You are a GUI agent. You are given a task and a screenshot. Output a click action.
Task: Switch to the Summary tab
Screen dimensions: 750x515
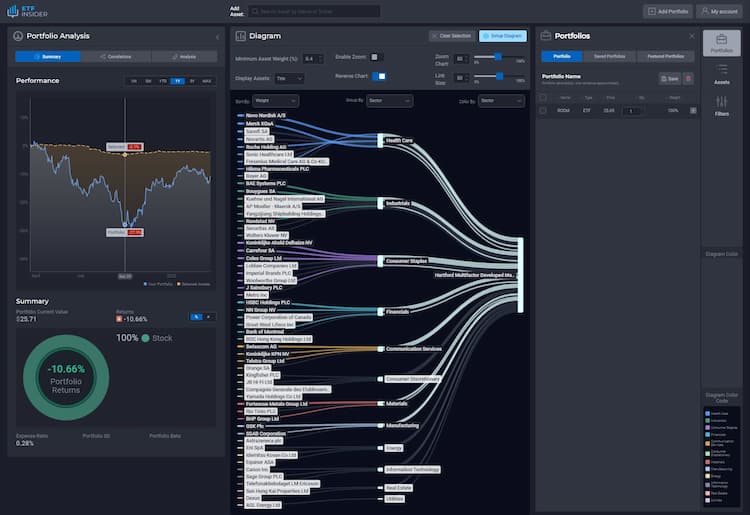pos(48,56)
